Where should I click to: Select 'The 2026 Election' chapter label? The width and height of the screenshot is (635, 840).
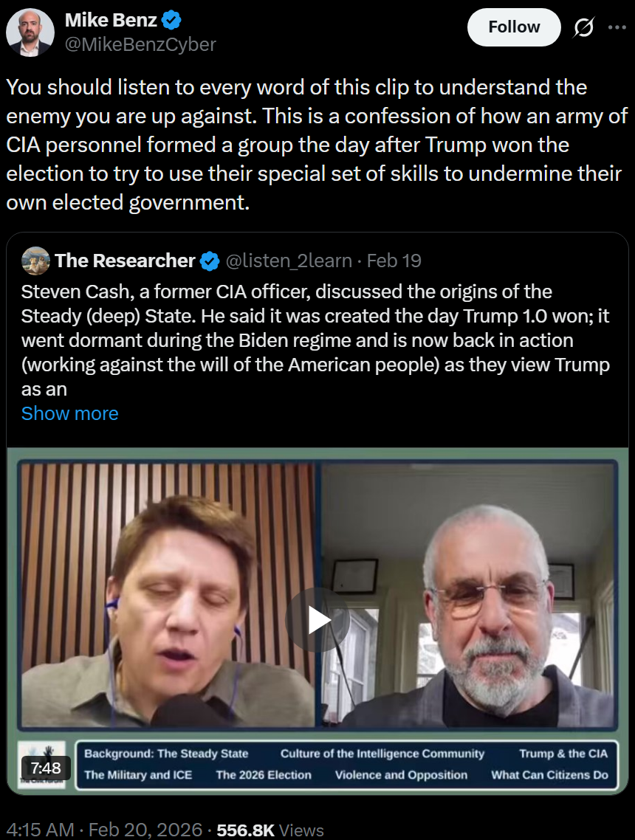coord(264,775)
